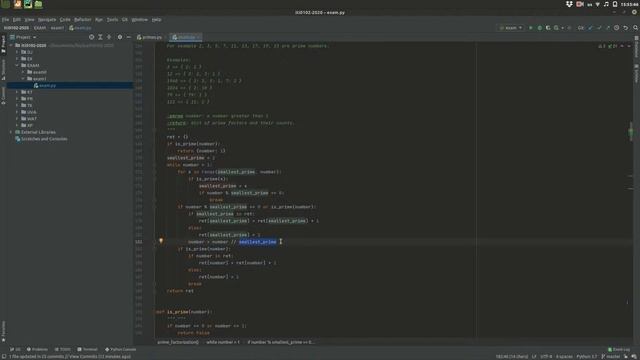
Task: Switch to the primes.py editor tab
Action: tap(149, 37)
